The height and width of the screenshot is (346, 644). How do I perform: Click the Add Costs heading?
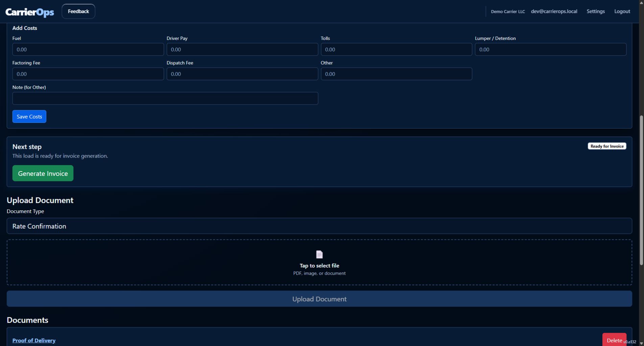(25, 28)
